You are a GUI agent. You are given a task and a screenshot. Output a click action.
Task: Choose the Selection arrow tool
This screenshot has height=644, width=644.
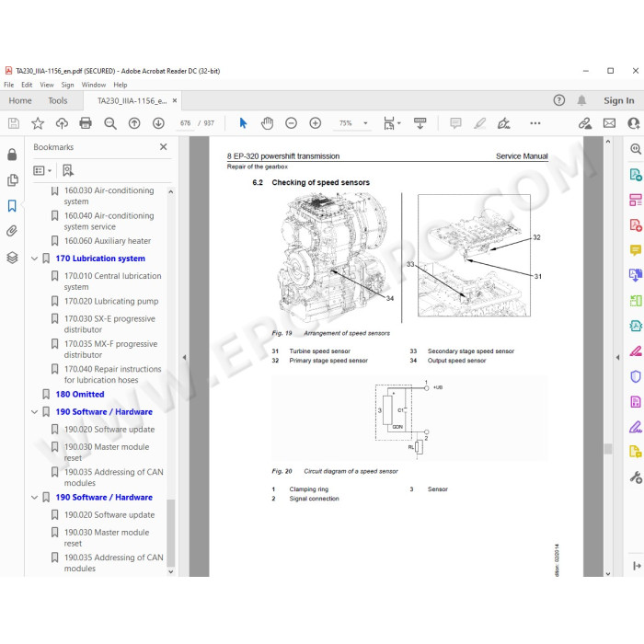(x=243, y=123)
